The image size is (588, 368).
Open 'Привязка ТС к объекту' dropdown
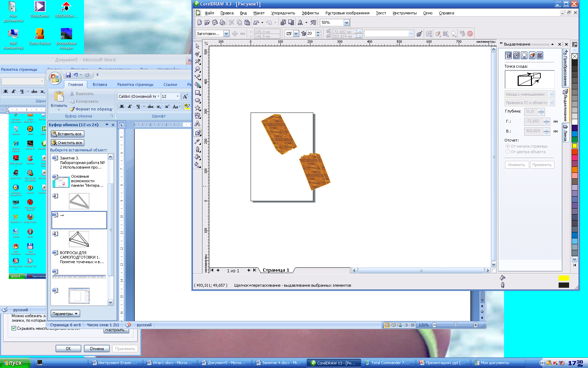(x=552, y=103)
